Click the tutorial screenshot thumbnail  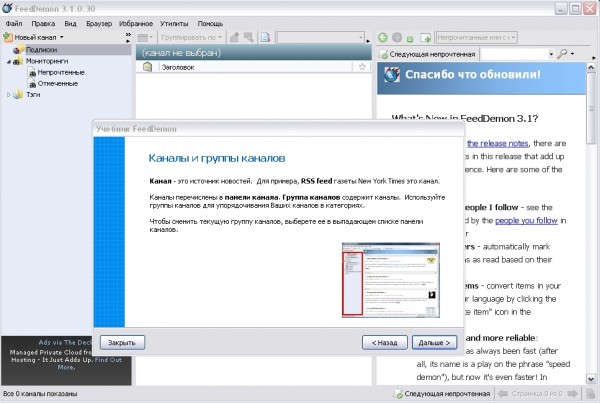(391, 280)
